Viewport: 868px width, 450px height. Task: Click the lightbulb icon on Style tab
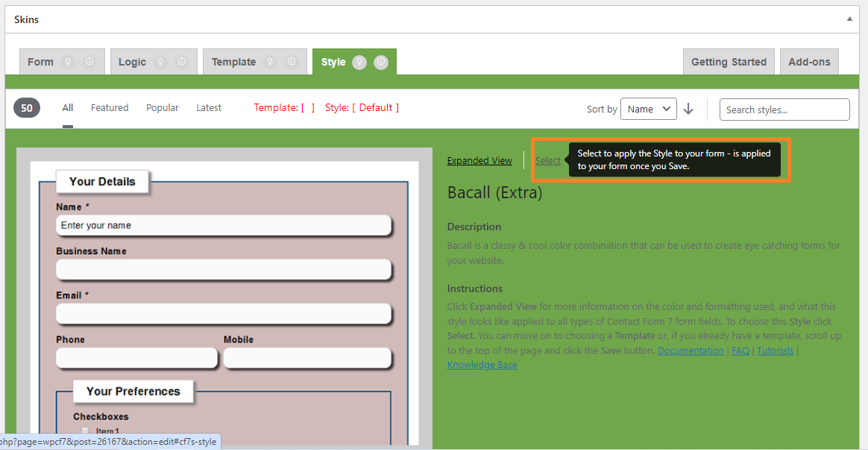pyautogui.click(x=359, y=62)
